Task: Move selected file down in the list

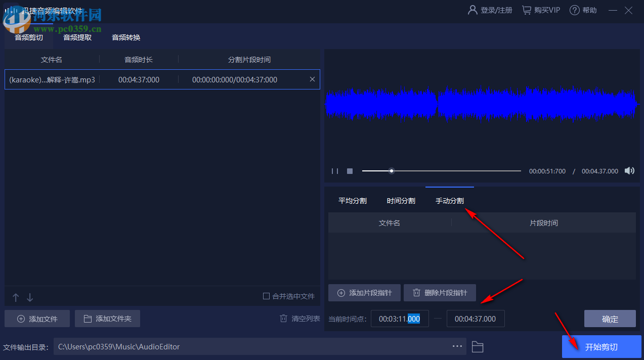Action: pos(30,297)
